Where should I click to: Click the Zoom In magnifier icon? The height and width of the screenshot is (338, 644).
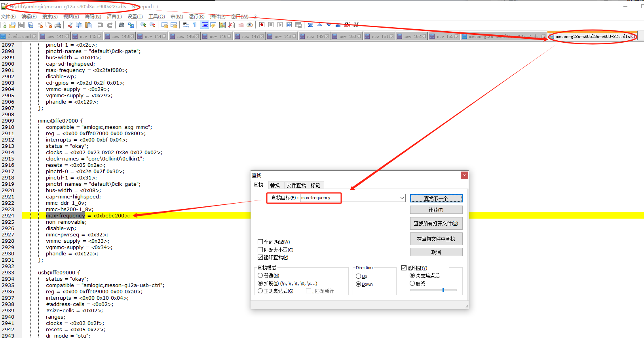click(143, 25)
